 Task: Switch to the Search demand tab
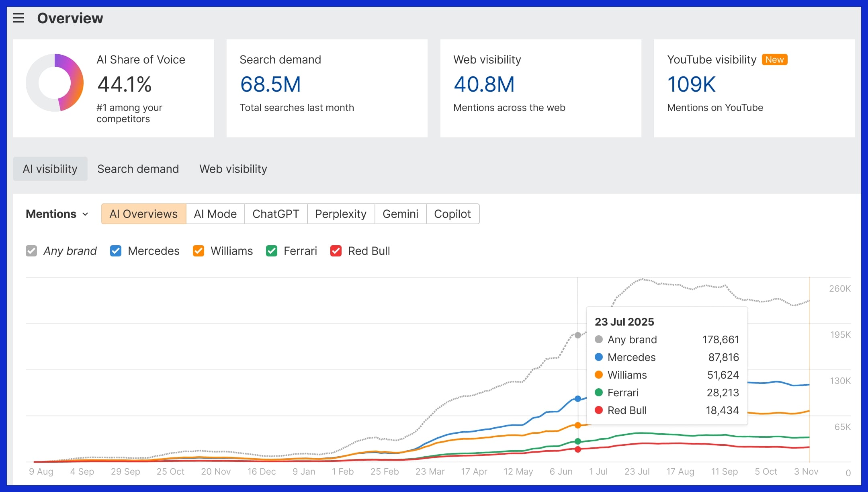138,169
